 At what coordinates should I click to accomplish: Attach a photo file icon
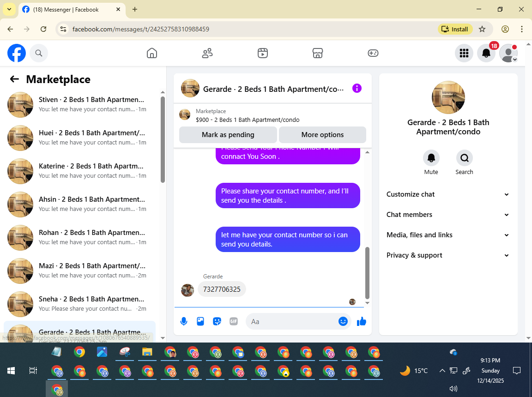[x=200, y=321]
